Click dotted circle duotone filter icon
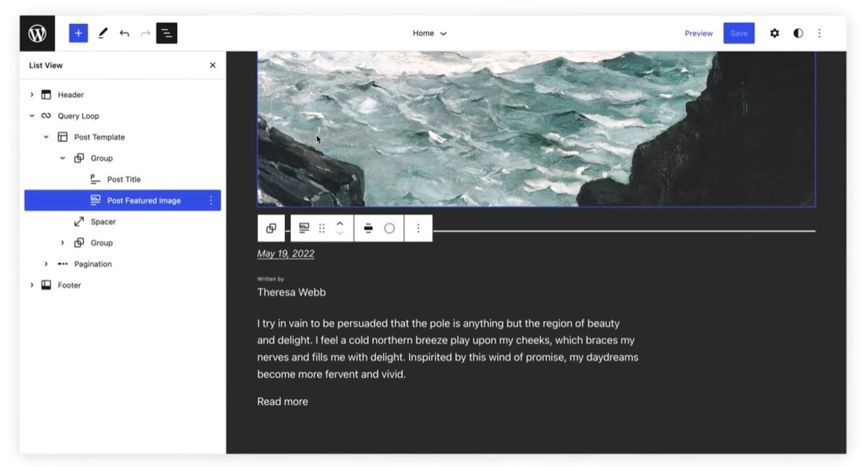868x467 pixels. tap(389, 228)
